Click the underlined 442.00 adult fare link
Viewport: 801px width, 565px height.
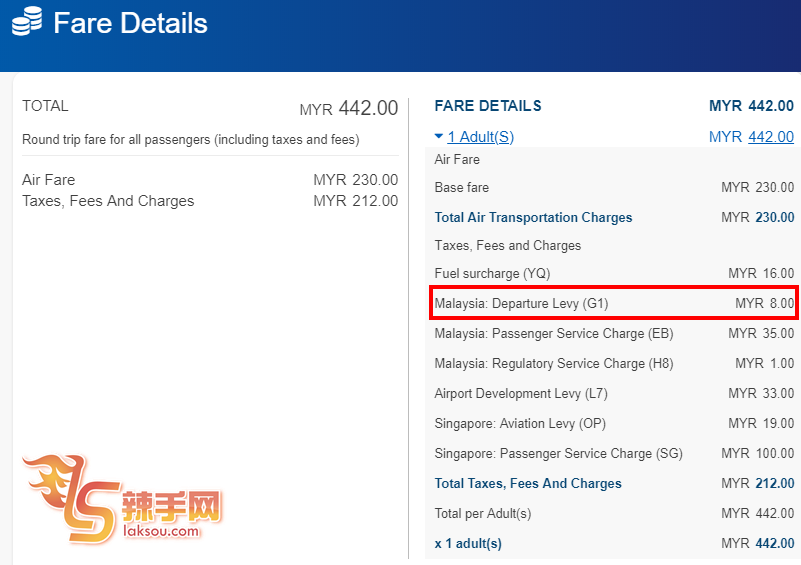770,137
